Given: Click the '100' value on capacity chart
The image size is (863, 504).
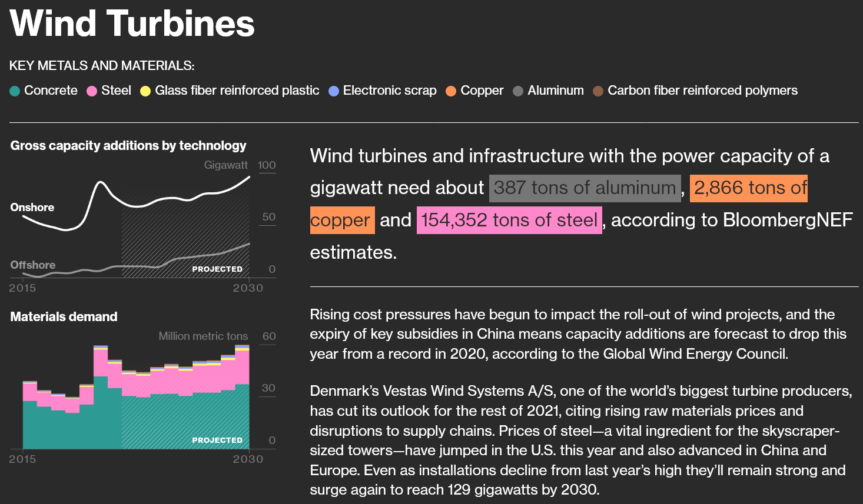Looking at the screenshot, I should click(267, 165).
